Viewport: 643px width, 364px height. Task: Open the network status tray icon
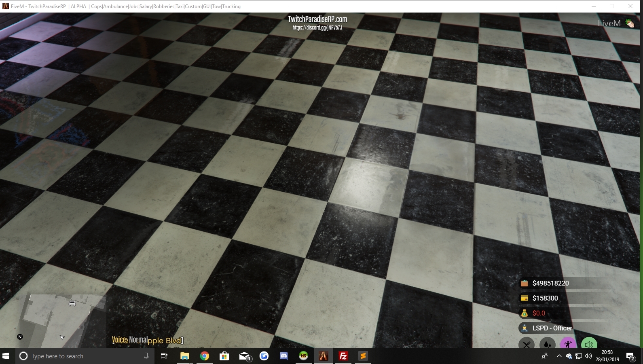click(579, 356)
